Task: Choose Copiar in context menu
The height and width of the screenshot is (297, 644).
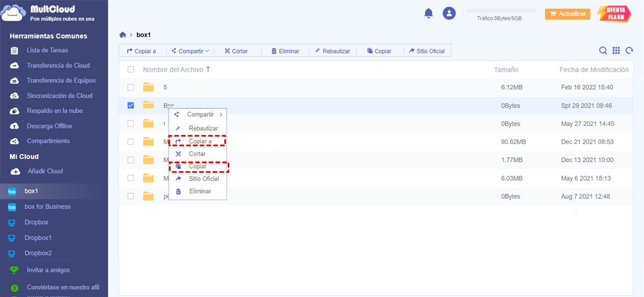Action: coord(198,167)
